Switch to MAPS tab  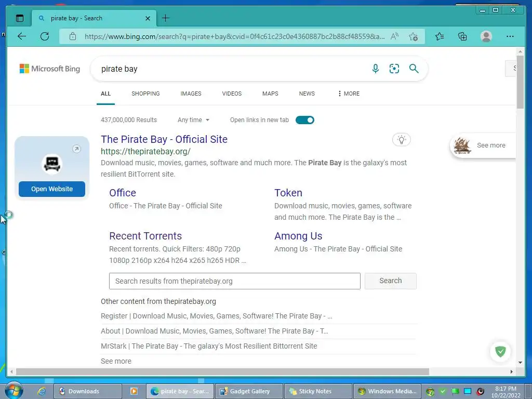point(270,94)
